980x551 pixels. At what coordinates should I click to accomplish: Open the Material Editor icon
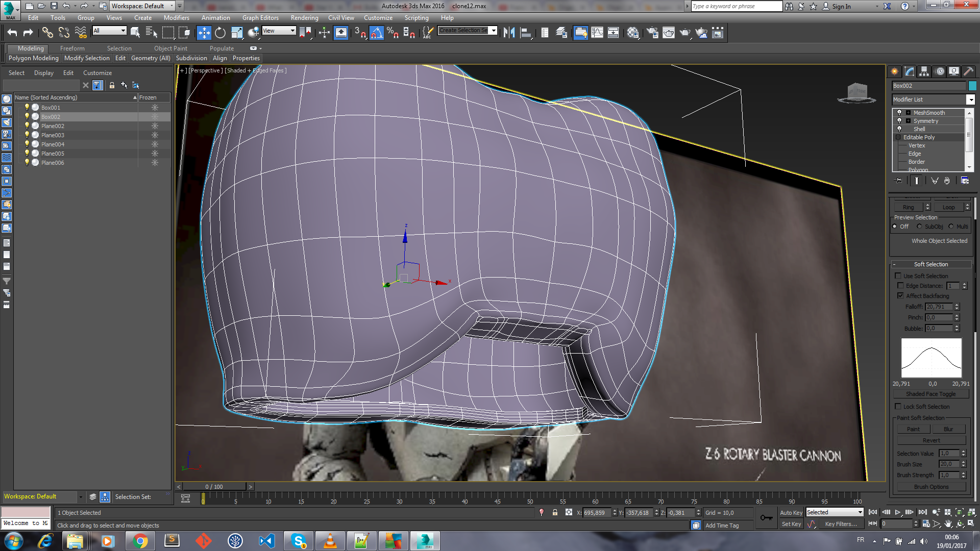coord(633,33)
